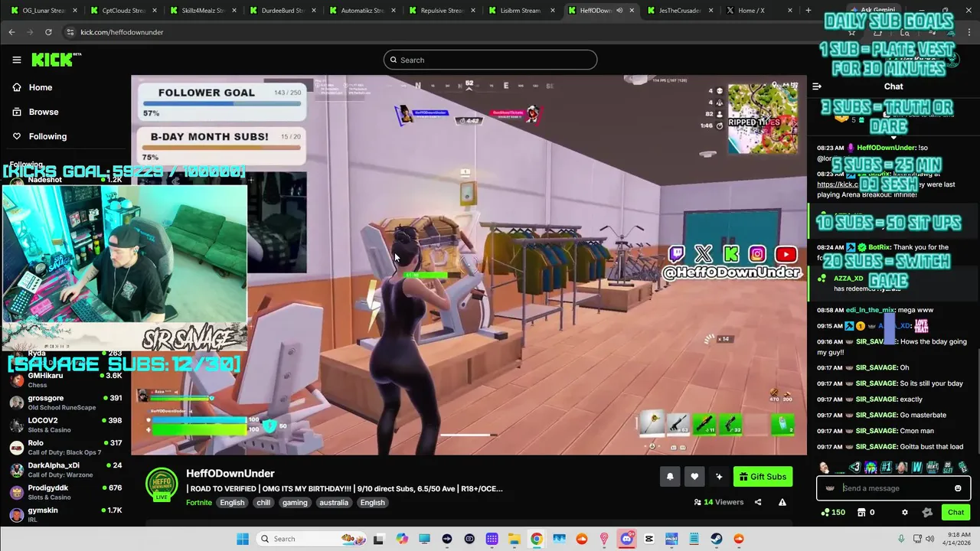Reload the page in Chrome
The width and height of the screenshot is (980, 551).
pos(48,32)
